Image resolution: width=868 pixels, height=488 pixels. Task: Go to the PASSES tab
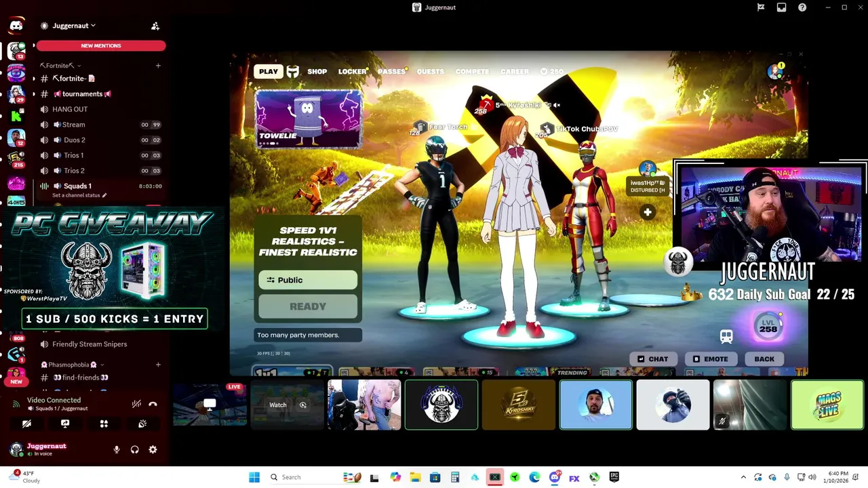(391, 71)
